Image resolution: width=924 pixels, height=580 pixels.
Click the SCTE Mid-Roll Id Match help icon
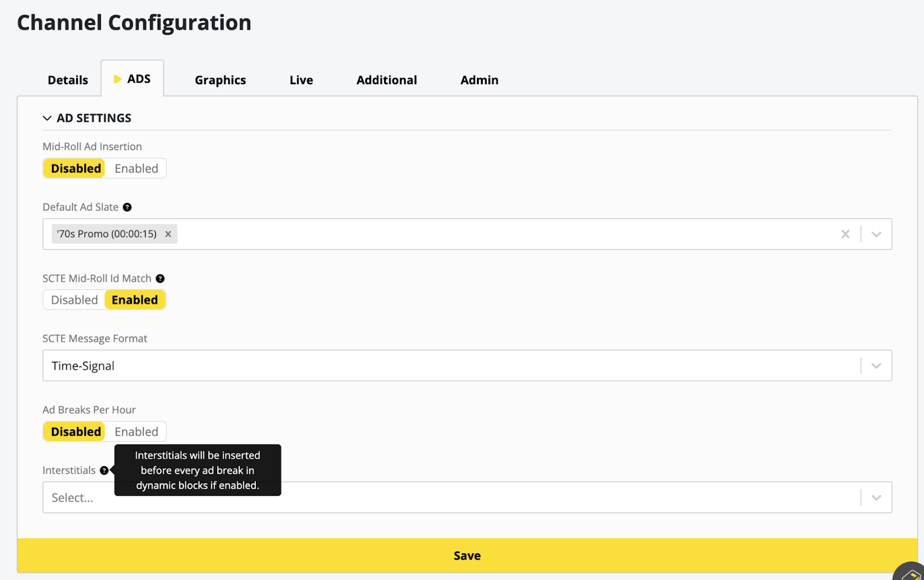pos(160,278)
